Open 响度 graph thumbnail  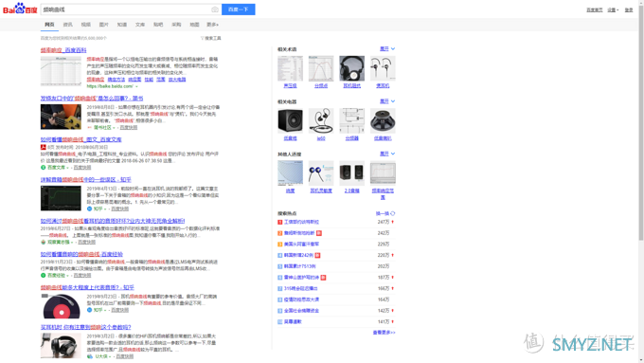click(290, 173)
